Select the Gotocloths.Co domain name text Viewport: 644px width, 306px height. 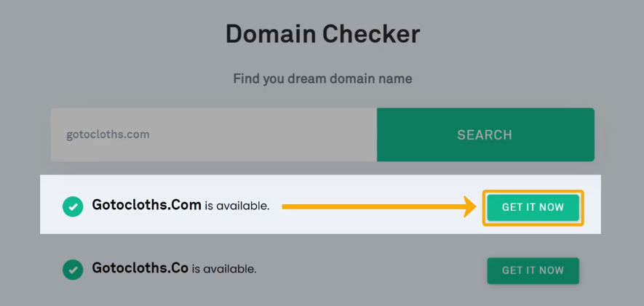(140, 268)
